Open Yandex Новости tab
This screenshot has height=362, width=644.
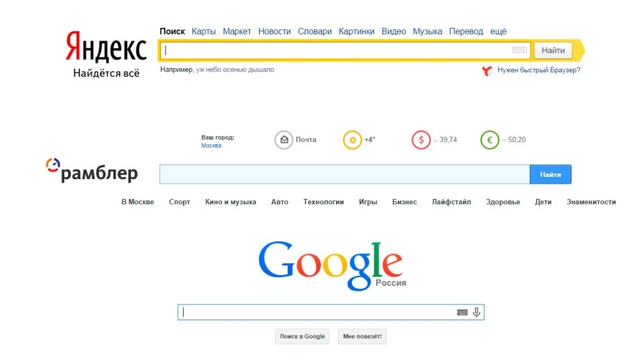click(274, 31)
